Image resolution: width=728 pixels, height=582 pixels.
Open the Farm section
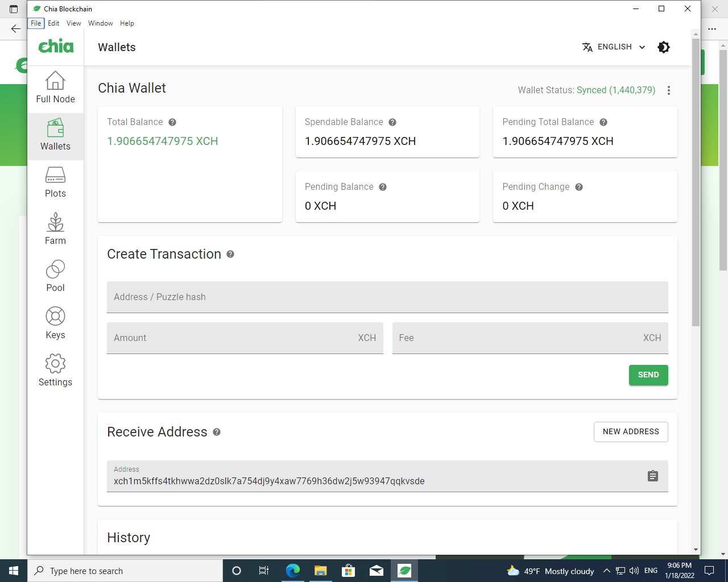(x=55, y=230)
